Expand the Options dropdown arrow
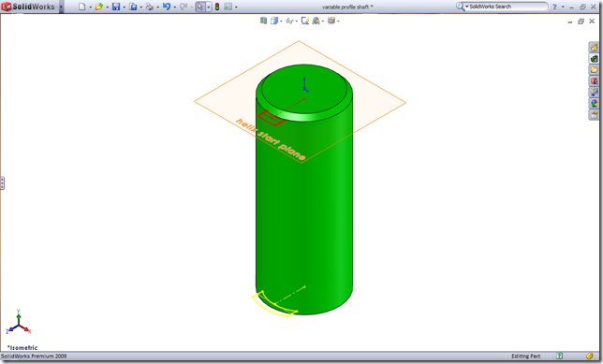Image resolution: width=603 pixels, height=364 pixels. click(236, 7)
